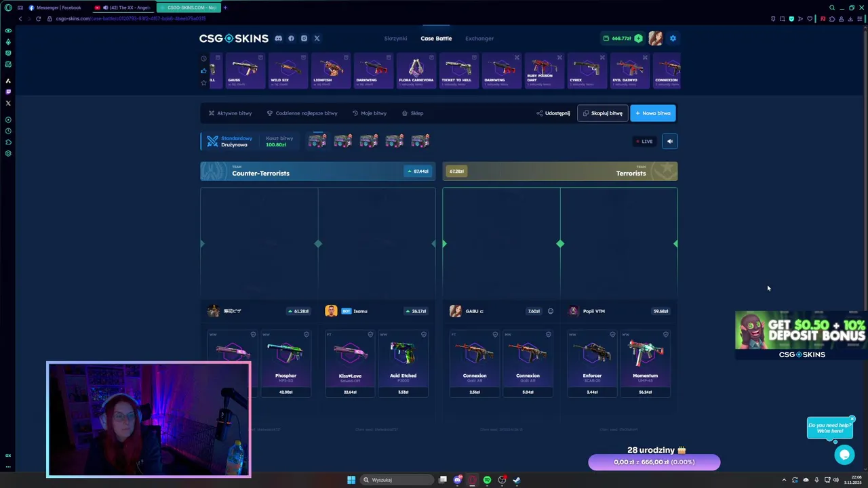
Task: Click the browser address bar
Action: (407, 18)
